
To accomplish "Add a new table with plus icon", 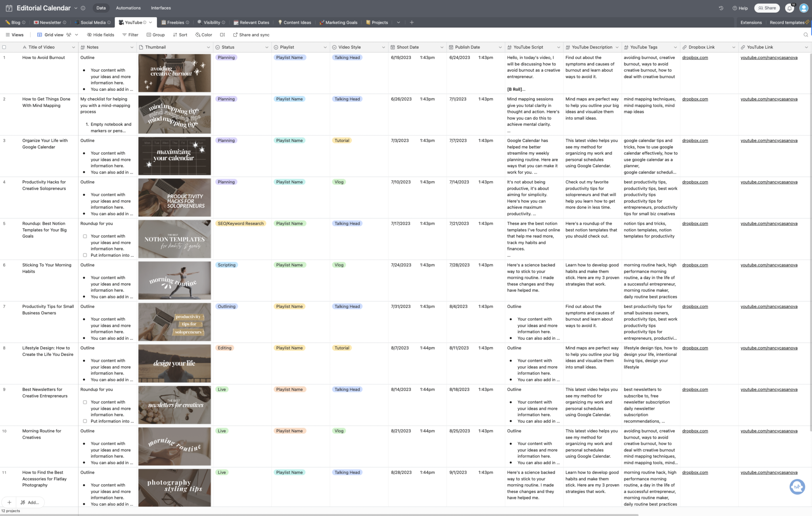I will [x=412, y=23].
